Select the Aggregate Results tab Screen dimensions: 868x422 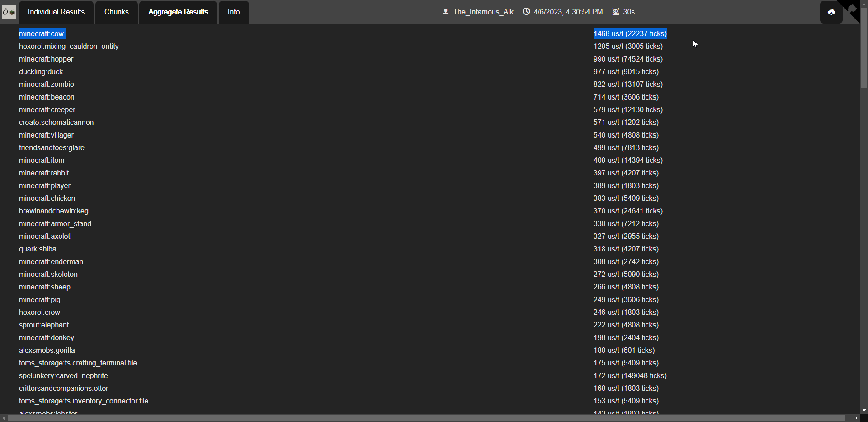[178, 12]
